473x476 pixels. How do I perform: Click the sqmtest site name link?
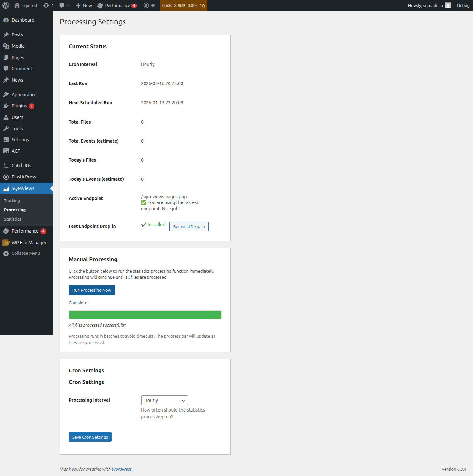[x=30, y=5]
